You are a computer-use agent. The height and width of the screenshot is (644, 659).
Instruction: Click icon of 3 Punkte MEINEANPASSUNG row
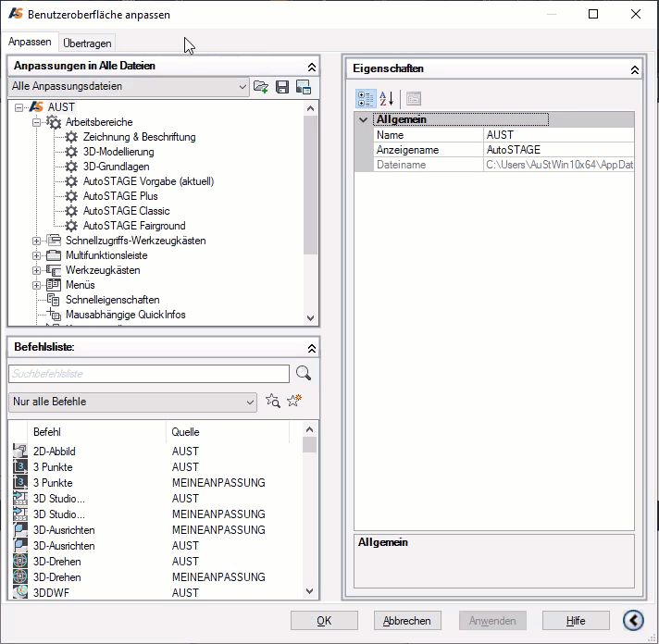pyautogui.click(x=19, y=482)
